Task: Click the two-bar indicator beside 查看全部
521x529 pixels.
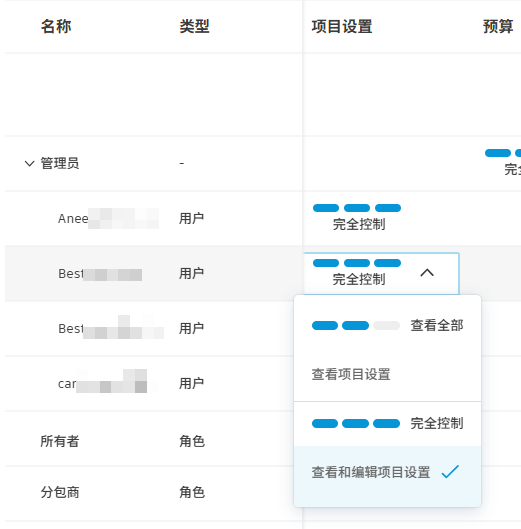Action: [x=356, y=326]
